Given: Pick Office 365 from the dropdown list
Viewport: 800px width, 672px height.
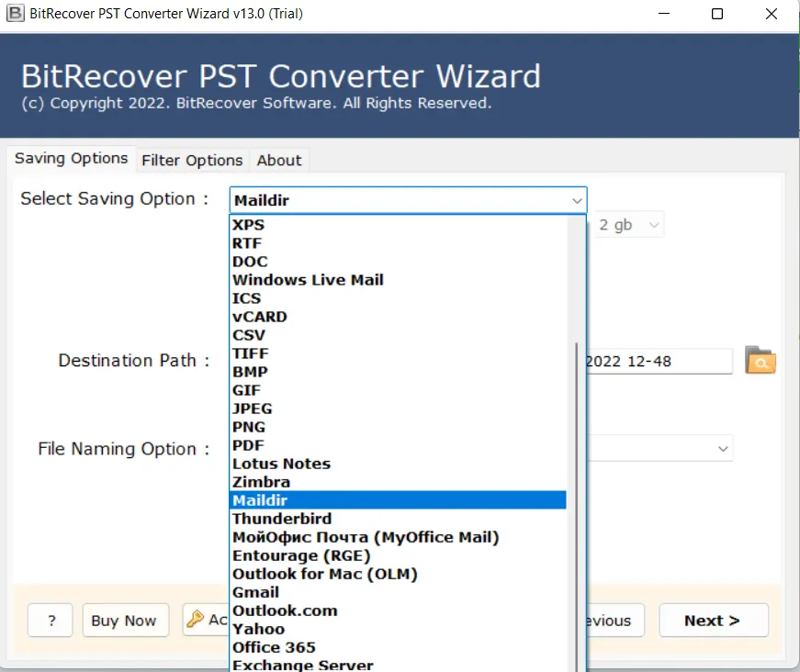Looking at the screenshot, I should [x=274, y=647].
